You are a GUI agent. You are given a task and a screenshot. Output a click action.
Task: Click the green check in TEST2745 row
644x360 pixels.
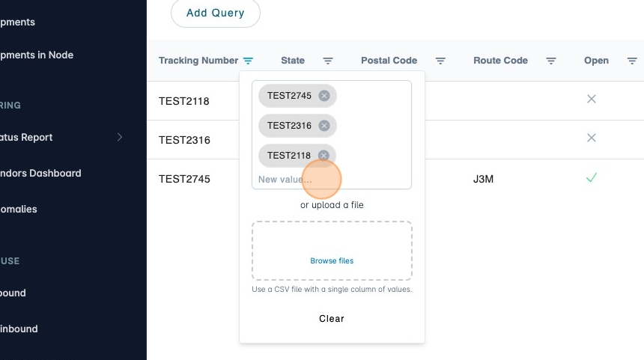[592, 178]
